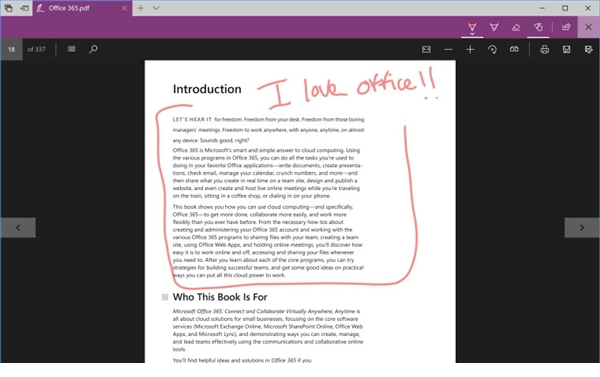Select the eraser tool

coord(516,27)
